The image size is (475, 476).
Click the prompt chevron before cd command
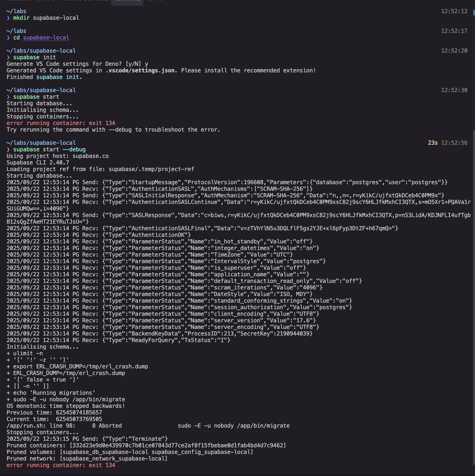[x=8, y=38]
